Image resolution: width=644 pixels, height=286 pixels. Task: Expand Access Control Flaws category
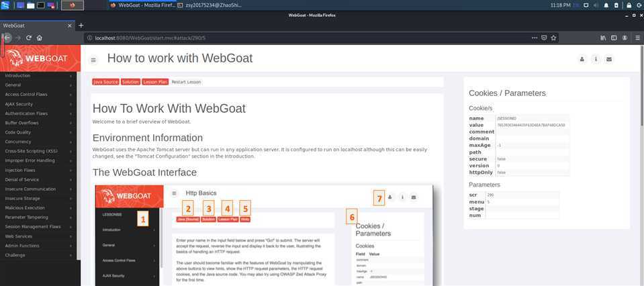[38, 95]
